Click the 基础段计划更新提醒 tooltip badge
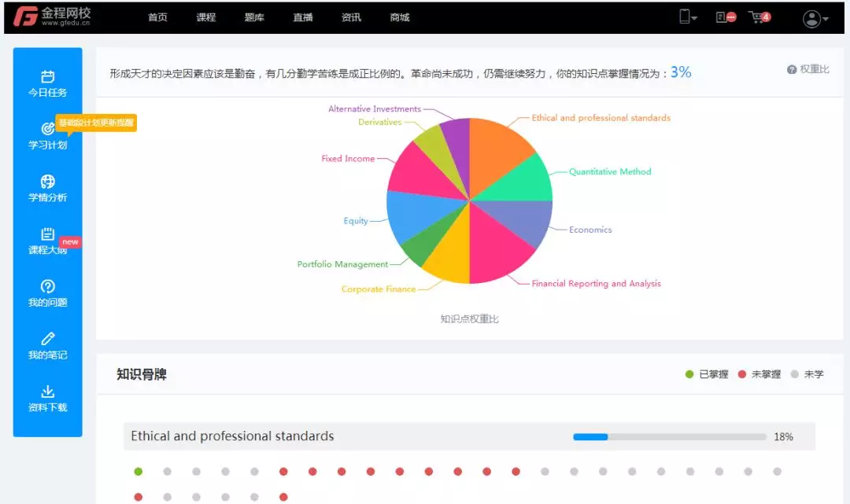This screenshot has width=850, height=504. (97, 123)
